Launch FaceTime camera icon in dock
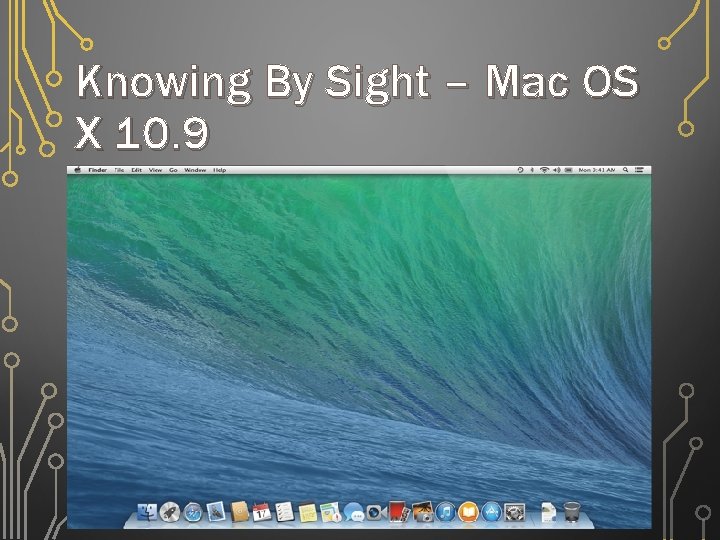720x540 pixels. [x=377, y=512]
